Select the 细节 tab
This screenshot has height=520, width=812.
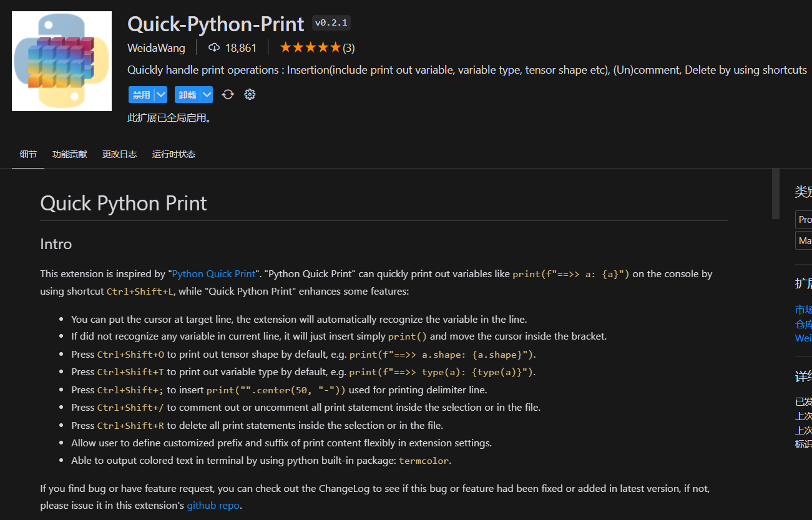pyautogui.click(x=28, y=154)
